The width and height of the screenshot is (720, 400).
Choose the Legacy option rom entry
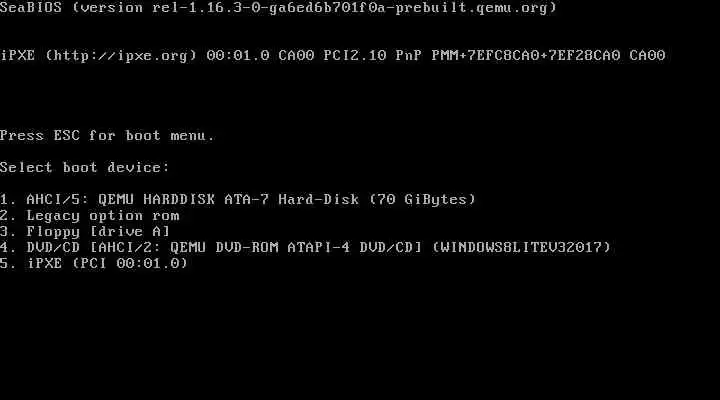[x=90, y=215]
